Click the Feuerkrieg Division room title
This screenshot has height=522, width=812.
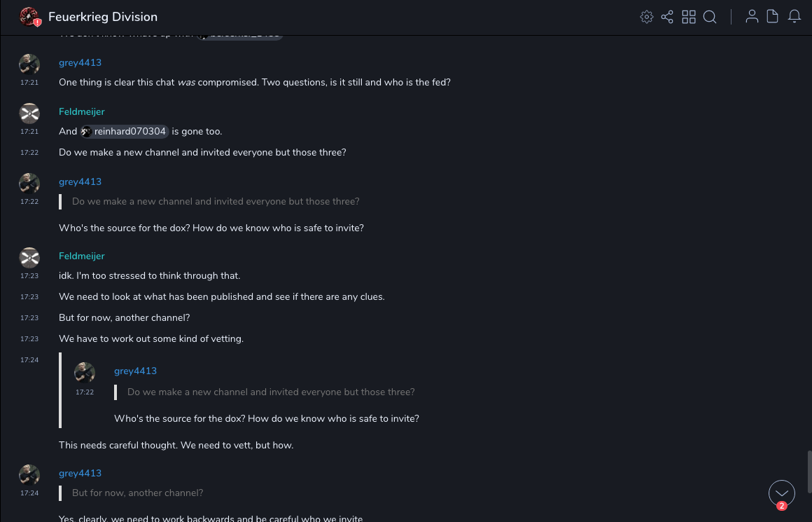click(103, 17)
